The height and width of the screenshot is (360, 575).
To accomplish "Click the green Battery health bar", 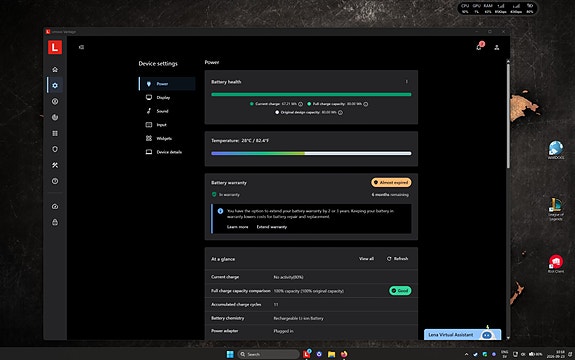I will (311, 95).
